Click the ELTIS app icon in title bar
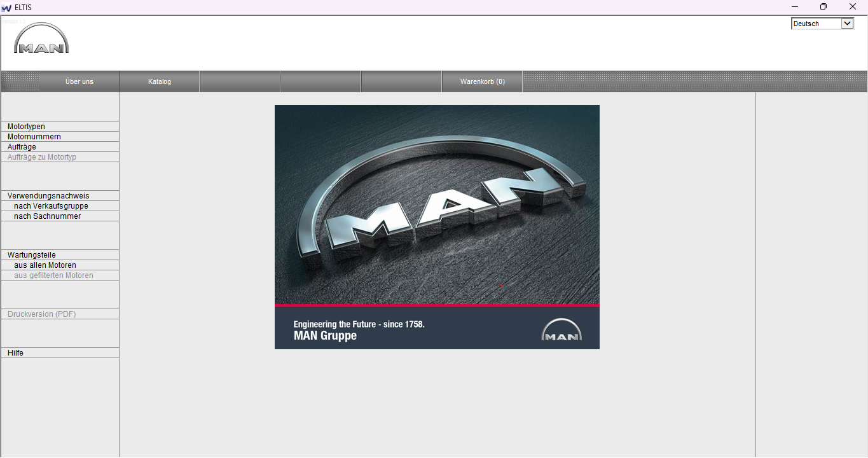 (x=7, y=8)
